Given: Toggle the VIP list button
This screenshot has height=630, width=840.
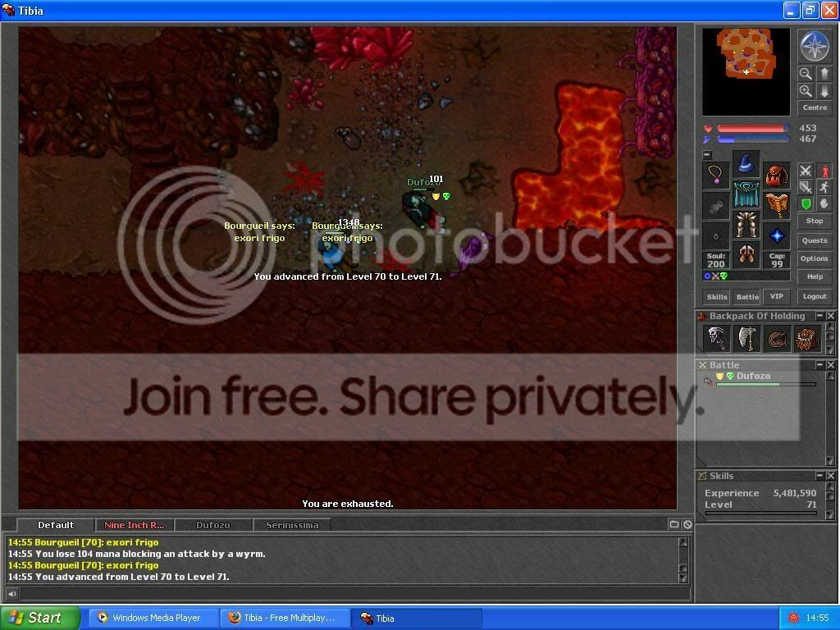Looking at the screenshot, I should click(776, 296).
